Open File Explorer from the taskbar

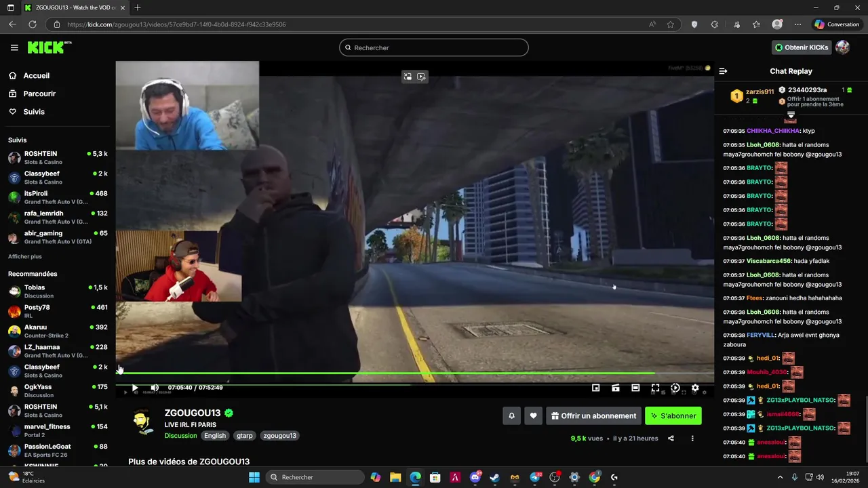pyautogui.click(x=395, y=477)
